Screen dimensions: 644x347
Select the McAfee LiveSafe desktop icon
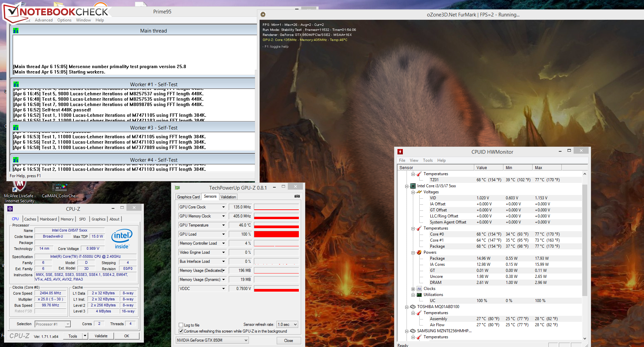pyautogui.click(x=20, y=192)
